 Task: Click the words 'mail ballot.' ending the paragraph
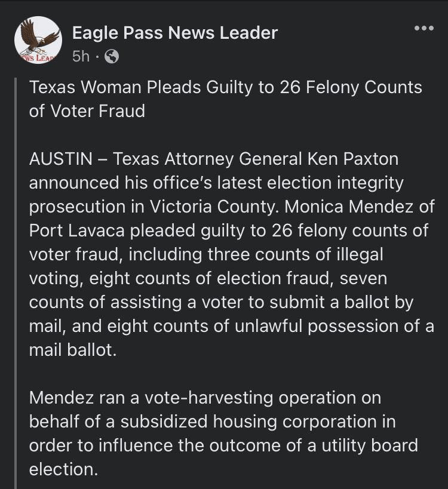pos(71,350)
